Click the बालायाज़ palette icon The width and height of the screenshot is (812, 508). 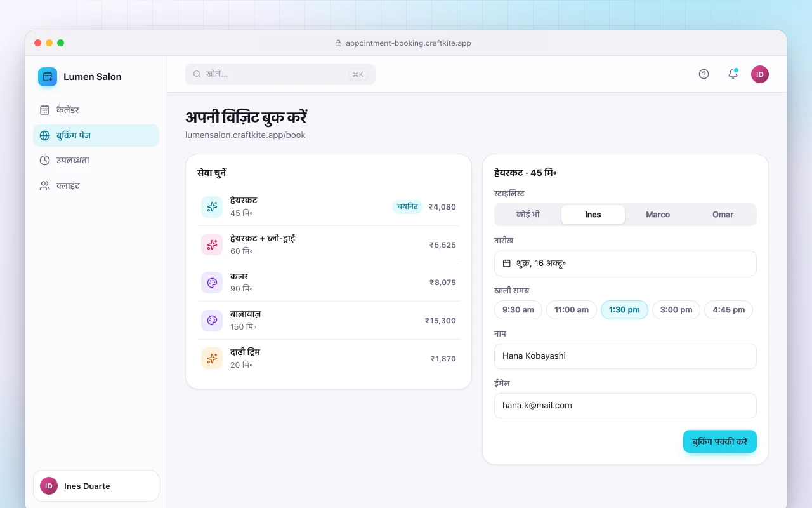(x=212, y=321)
